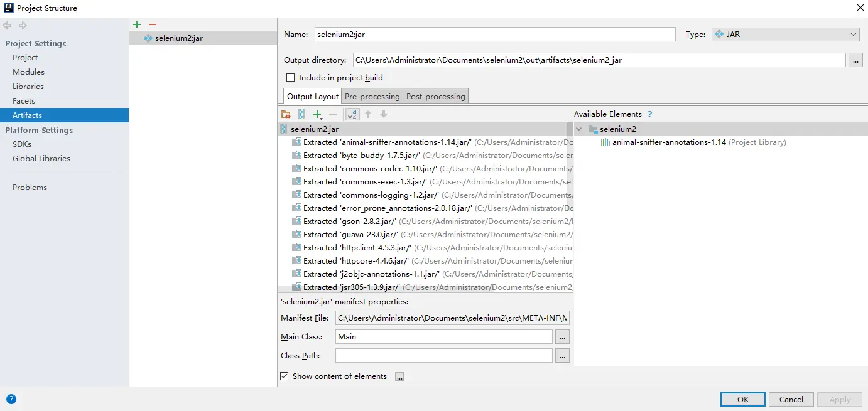Toggle the Sort Elements by Names icon
Viewport: 868px width, 411px height.
coord(352,114)
